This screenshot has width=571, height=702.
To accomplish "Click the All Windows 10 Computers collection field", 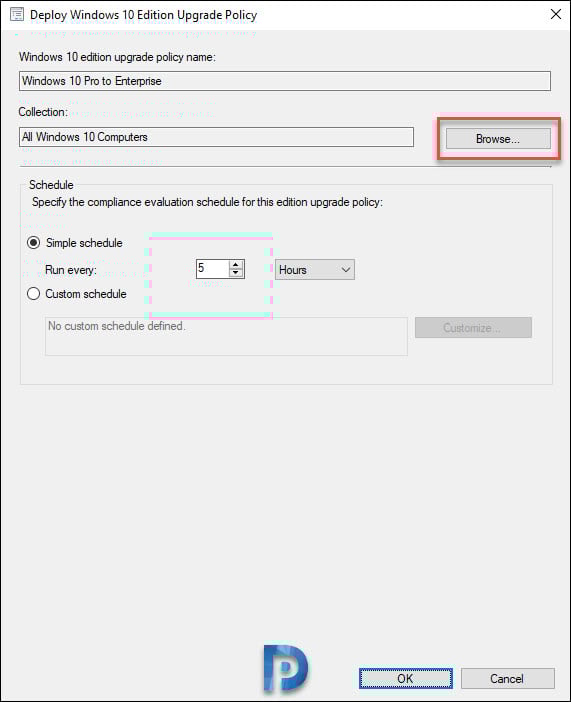I will tap(216, 137).
